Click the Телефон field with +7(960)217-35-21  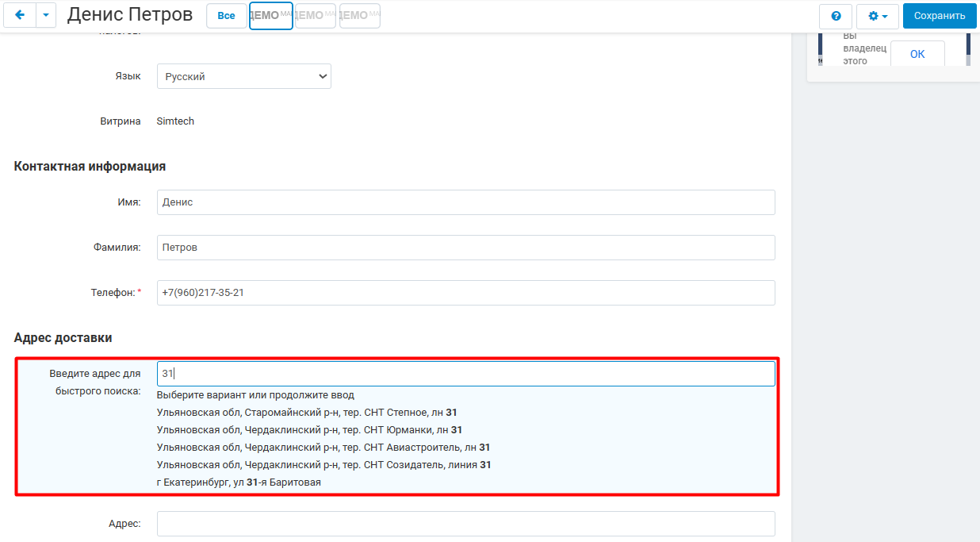tap(466, 293)
